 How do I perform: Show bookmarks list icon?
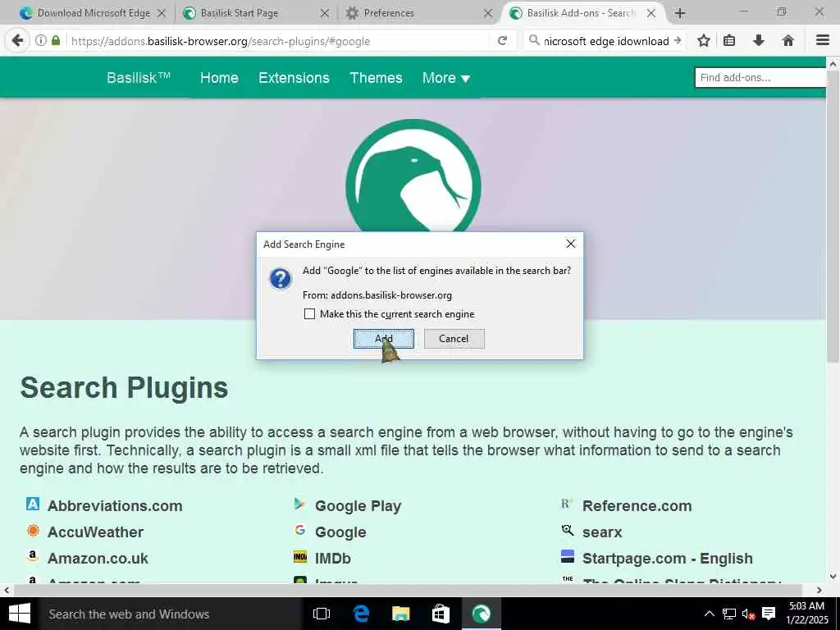coord(729,41)
